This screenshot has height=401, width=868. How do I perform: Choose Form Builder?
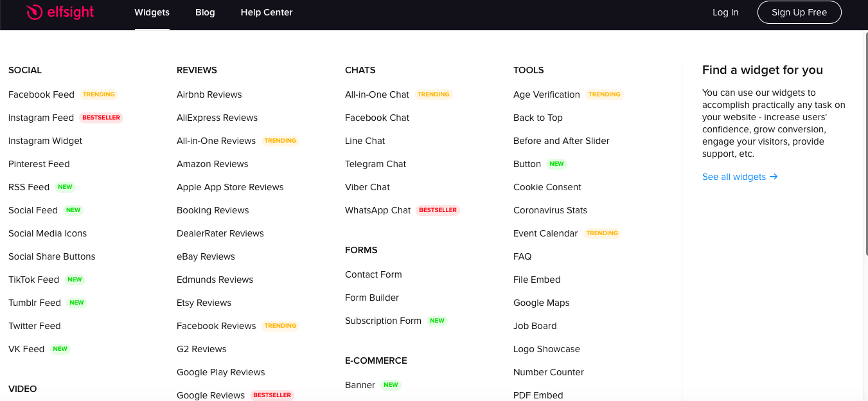pyautogui.click(x=372, y=298)
